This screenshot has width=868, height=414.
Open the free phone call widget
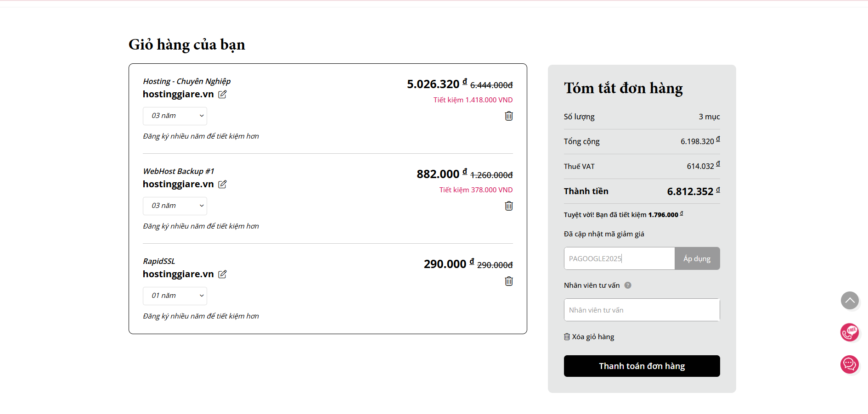(x=850, y=332)
